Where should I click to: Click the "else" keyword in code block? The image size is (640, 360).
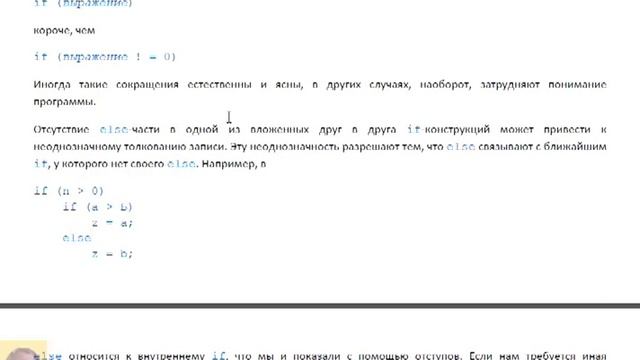tap(77, 238)
